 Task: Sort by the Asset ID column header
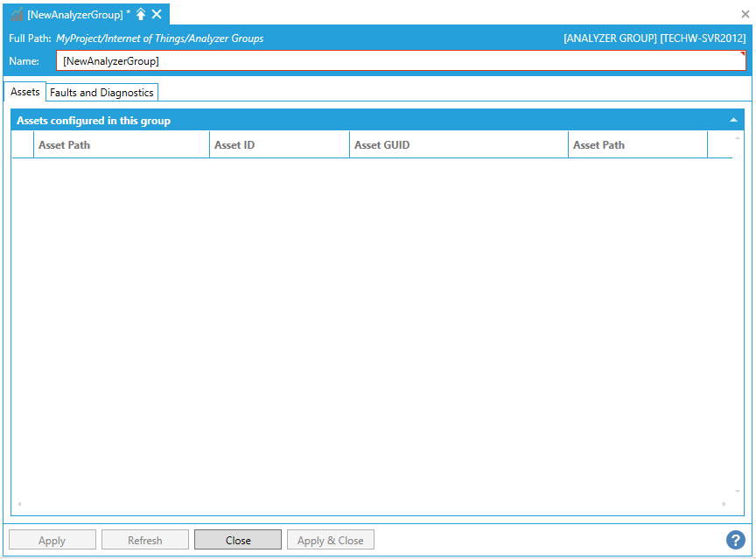[x=278, y=144]
